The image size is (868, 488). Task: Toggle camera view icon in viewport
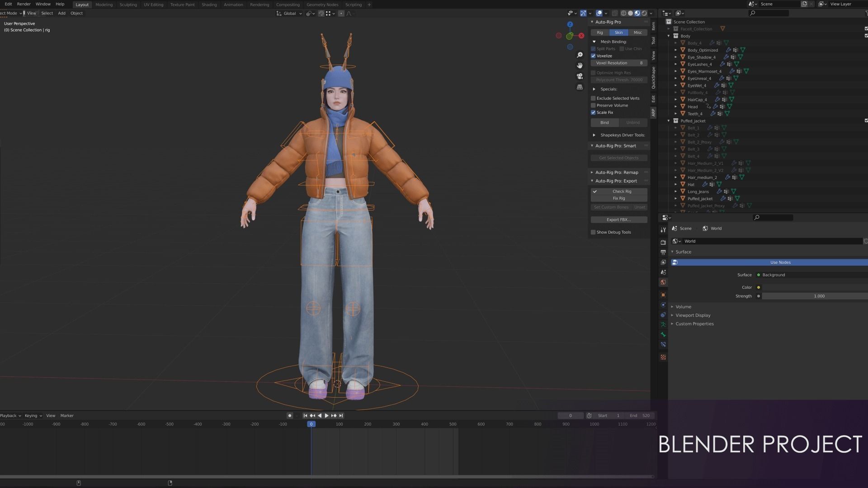pos(580,76)
